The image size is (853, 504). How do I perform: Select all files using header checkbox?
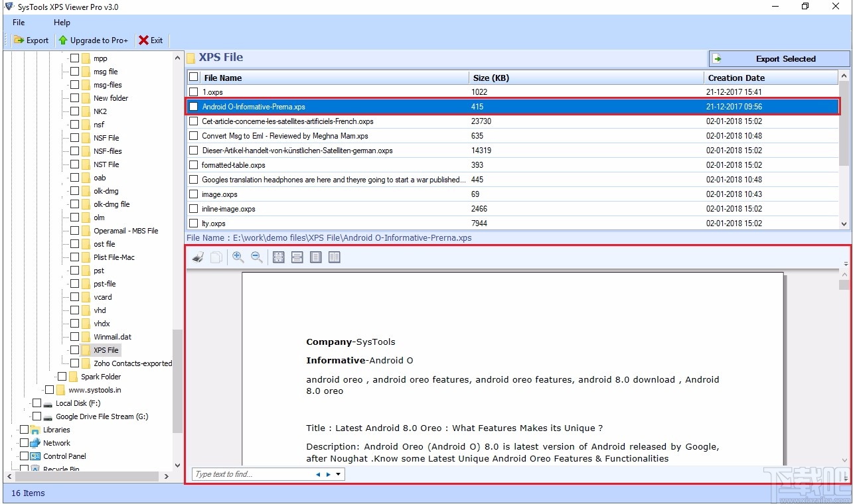[x=193, y=78]
